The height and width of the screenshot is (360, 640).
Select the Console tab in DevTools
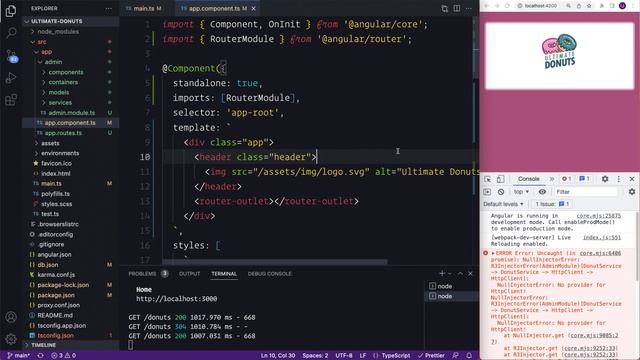click(529, 179)
